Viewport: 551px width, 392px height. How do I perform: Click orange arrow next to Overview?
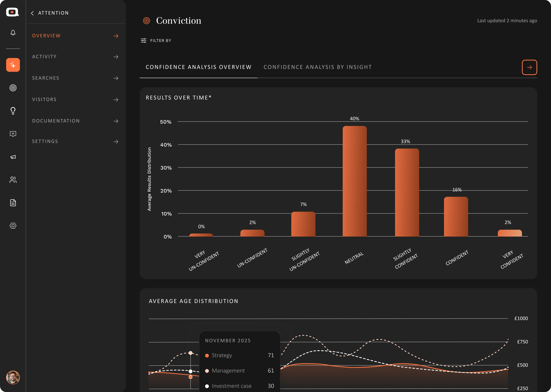tap(116, 36)
